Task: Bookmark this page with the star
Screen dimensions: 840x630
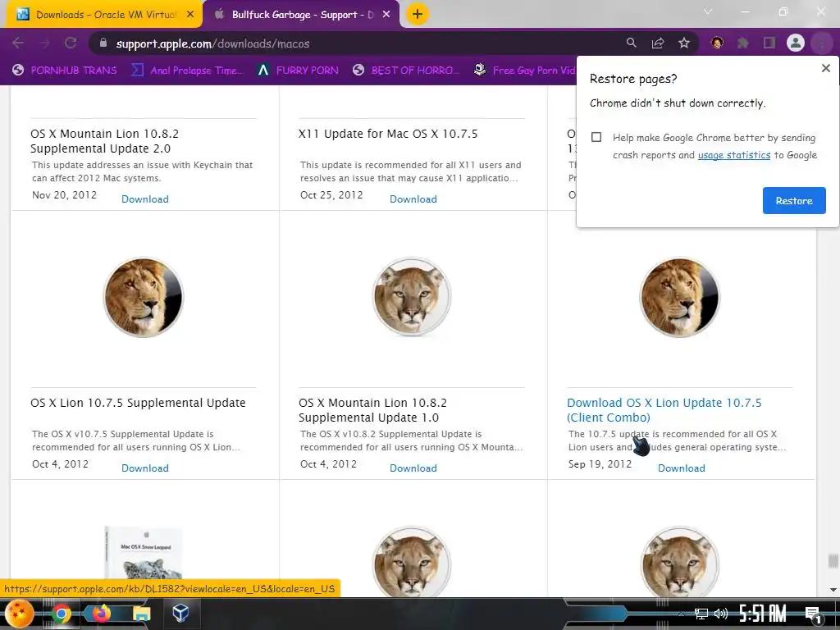Action: [684, 43]
